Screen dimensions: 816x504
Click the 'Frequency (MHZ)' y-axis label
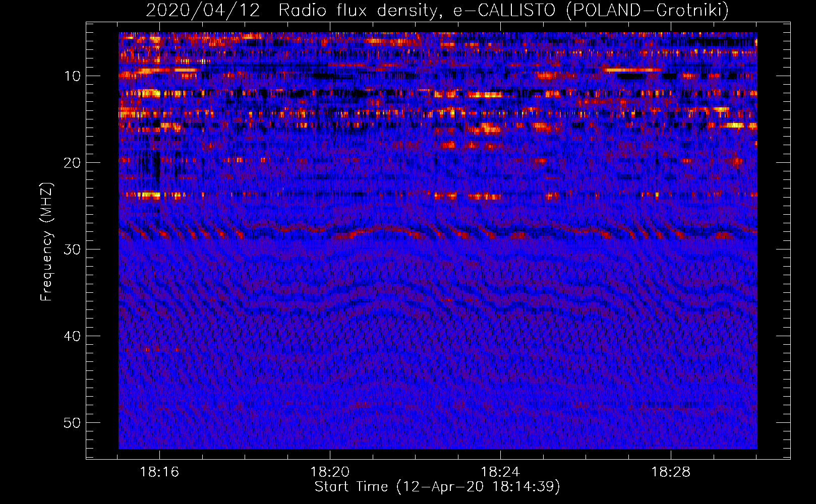[46, 241]
